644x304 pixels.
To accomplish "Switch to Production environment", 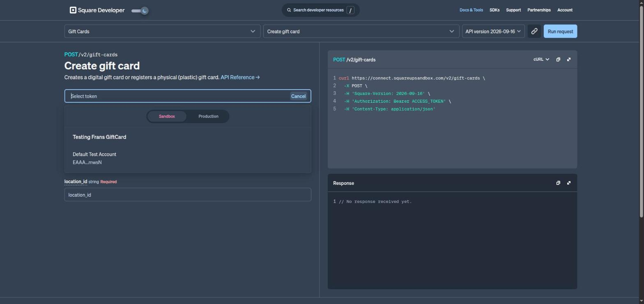I will pos(208,117).
